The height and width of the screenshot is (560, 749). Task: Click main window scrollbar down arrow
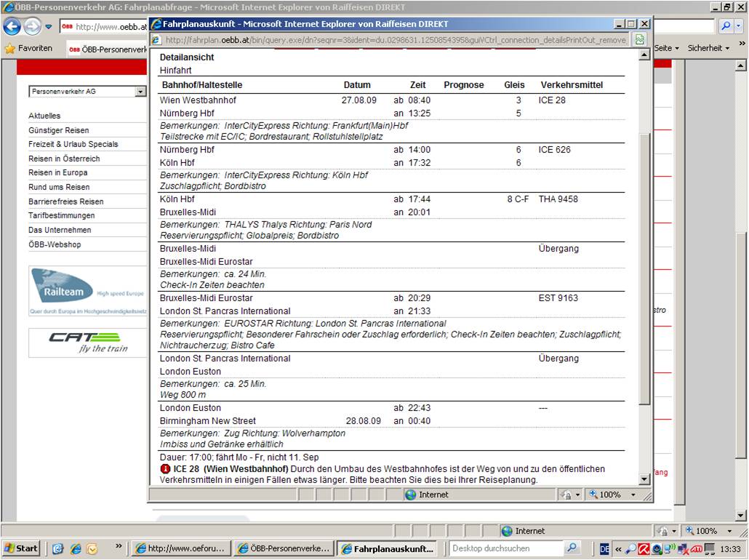point(741,516)
